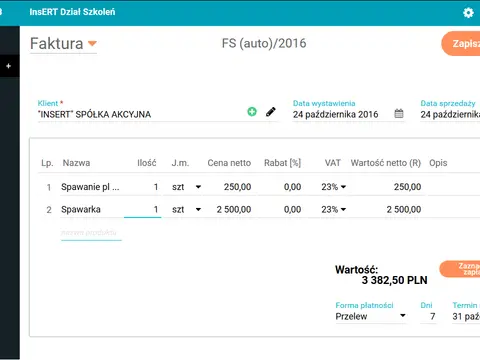Click the discount 0,00 in Spawanie row

292,187
